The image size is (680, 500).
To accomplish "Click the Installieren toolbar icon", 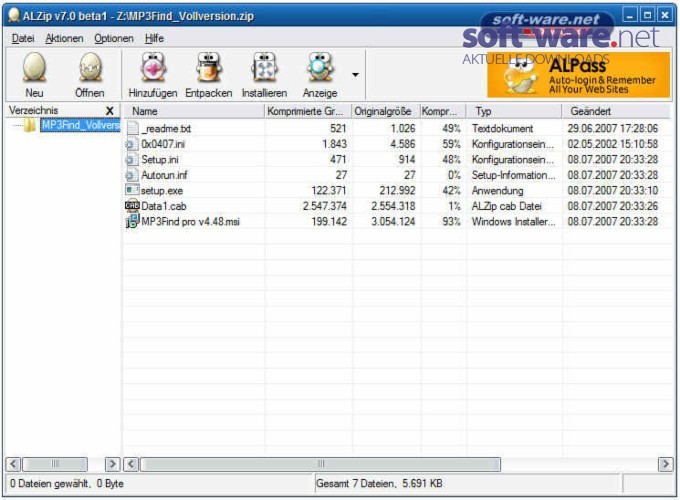I will 265,67.
